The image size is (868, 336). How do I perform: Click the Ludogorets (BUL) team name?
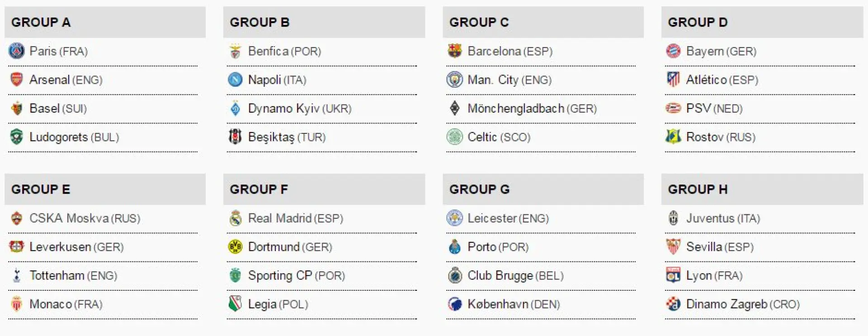pos(74,137)
